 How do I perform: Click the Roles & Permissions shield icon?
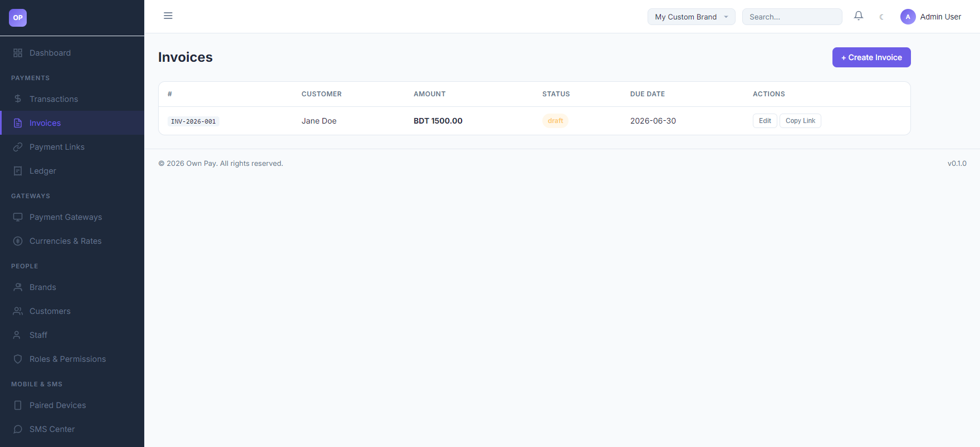pos(18,359)
